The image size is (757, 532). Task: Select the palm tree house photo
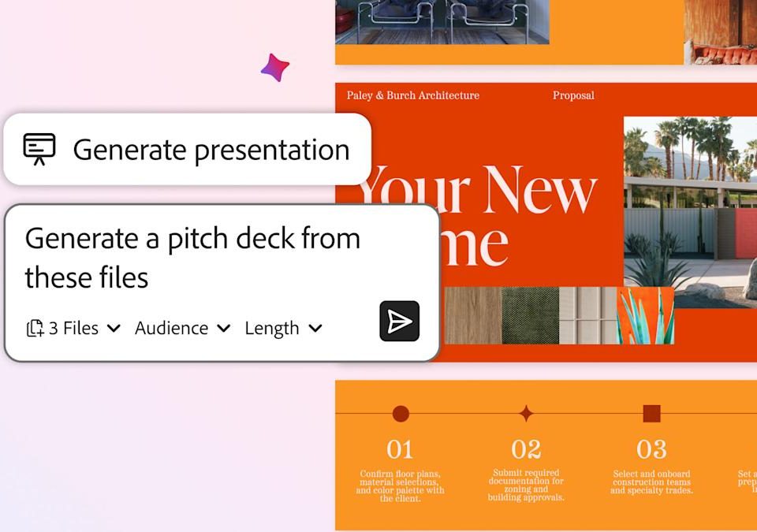(690, 205)
